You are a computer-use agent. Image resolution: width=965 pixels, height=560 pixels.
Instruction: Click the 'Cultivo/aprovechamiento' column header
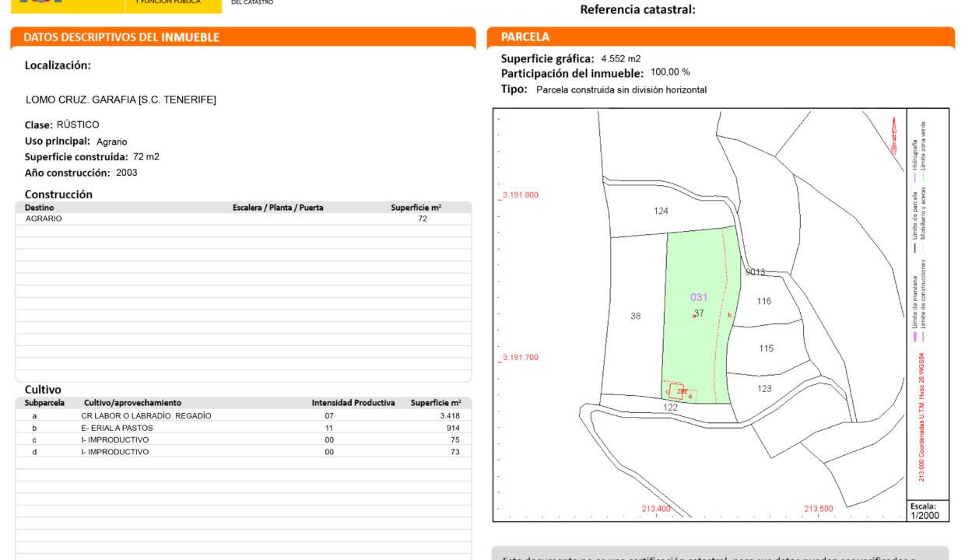(132, 403)
